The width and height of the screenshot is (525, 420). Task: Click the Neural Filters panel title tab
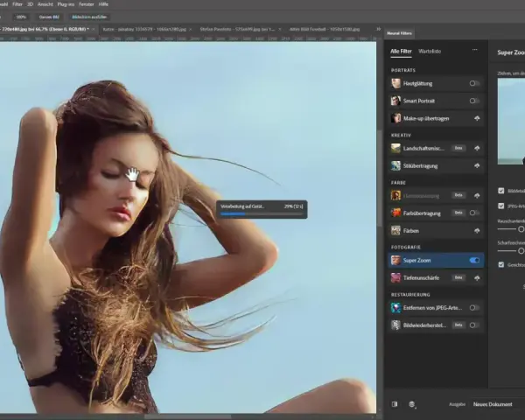(400, 33)
